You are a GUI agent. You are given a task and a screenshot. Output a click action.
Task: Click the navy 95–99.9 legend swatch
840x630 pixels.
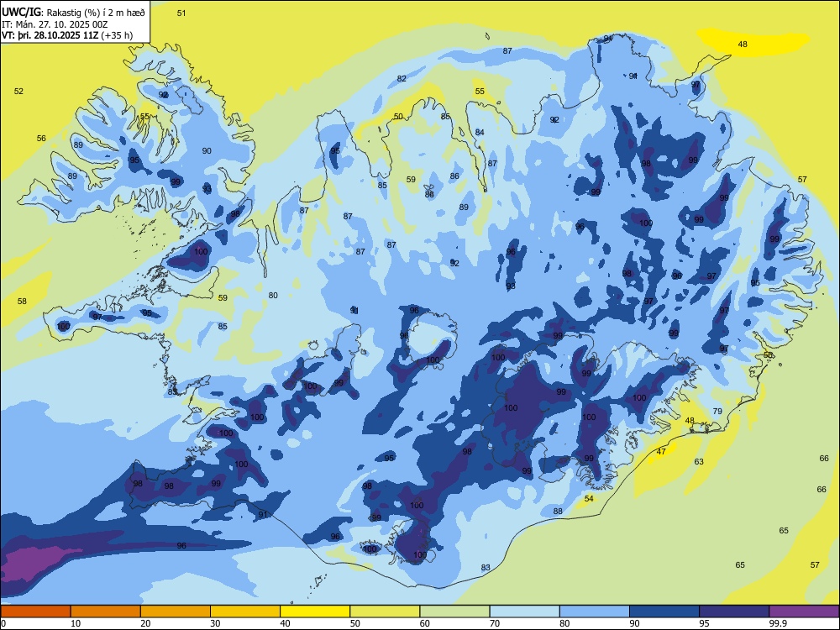pos(734,612)
